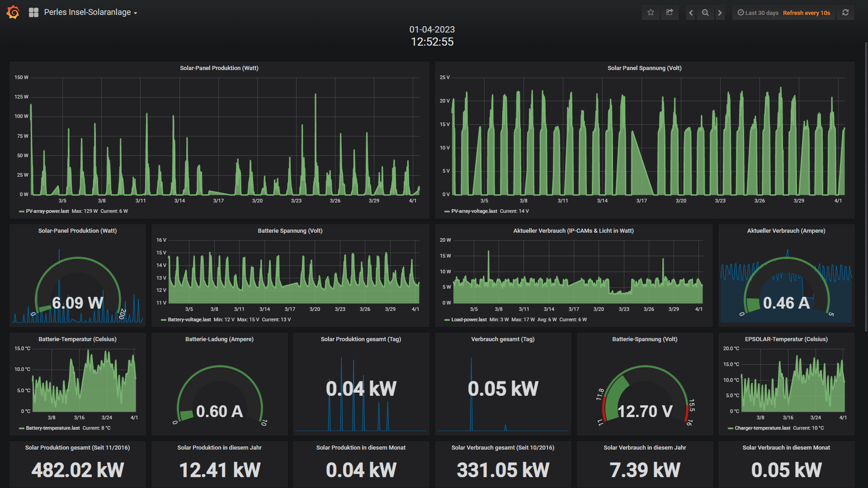Image resolution: width=868 pixels, height=488 pixels.
Task: Toggle Battery-voltage.last legend series
Action: click(189, 319)
